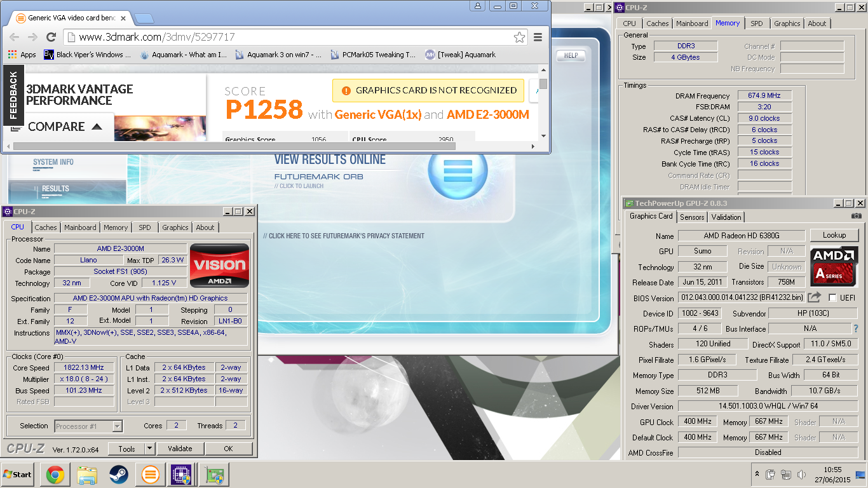Click the Windows Start button
868x488 pixels.
pos(18,474)
